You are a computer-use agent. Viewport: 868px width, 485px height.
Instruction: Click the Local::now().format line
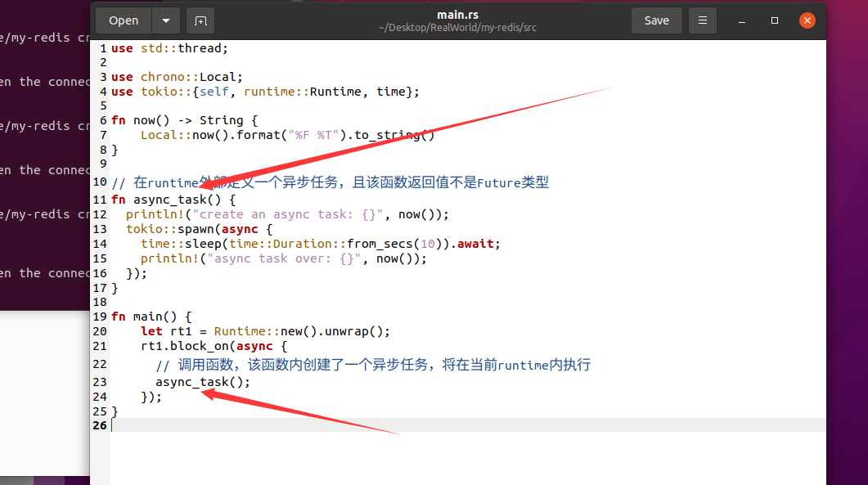pos(287,135)
